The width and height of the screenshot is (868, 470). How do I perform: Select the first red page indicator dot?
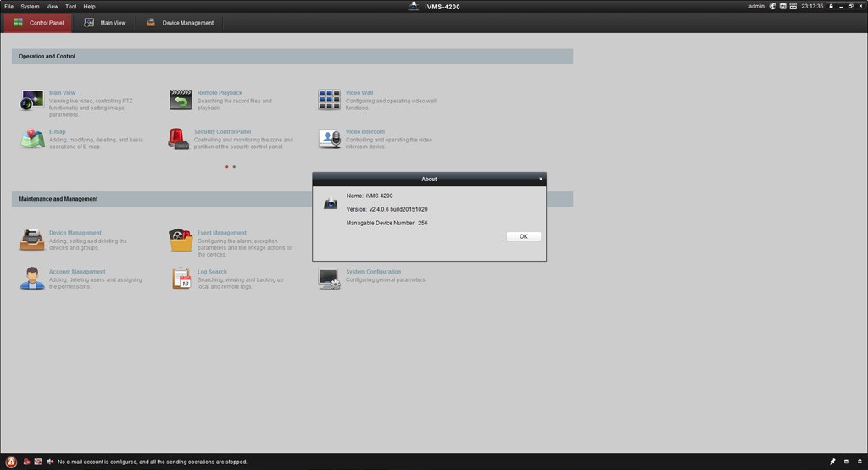pyautogui.click(x=227, y=167)
